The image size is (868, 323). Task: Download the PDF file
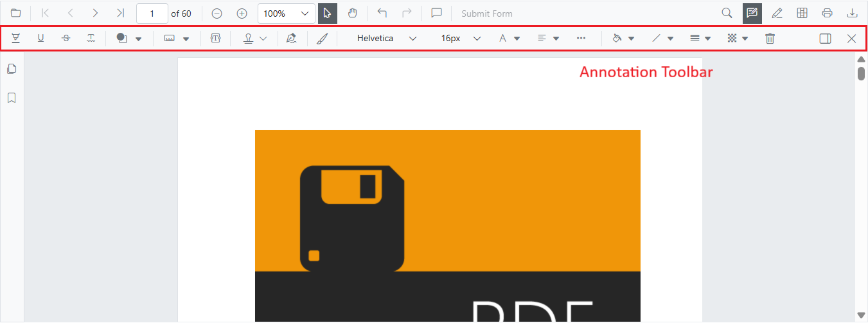[853, 13]
